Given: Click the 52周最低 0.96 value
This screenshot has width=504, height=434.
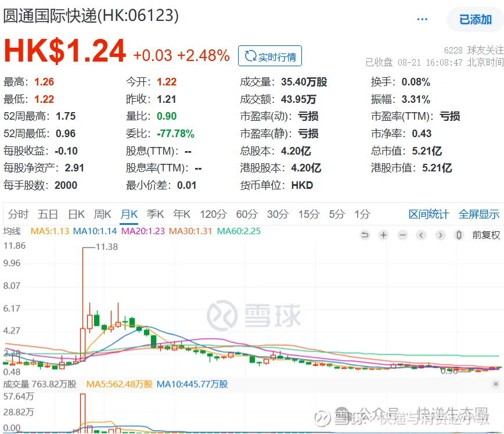Looking at the screenshot, I should [66, 134].
